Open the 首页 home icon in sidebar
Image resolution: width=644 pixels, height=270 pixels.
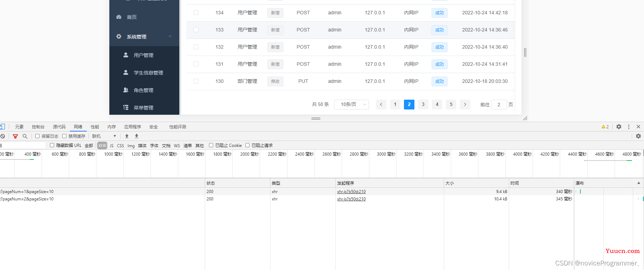click(119, 17)
